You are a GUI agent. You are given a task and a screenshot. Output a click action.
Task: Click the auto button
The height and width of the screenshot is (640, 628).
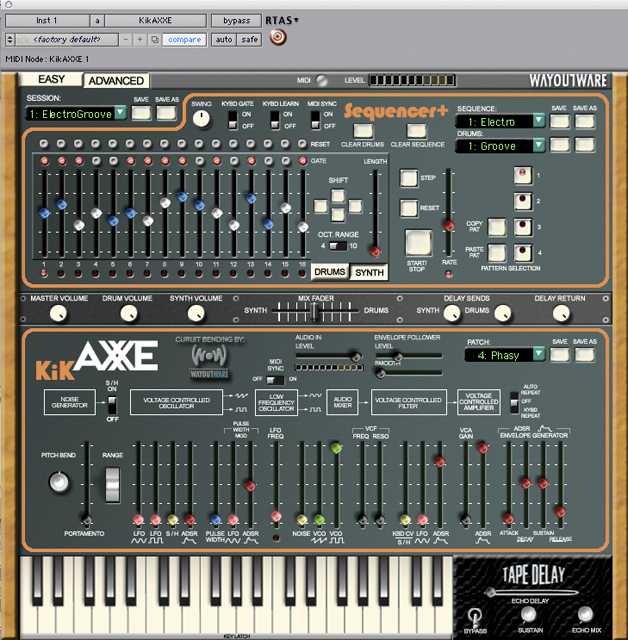pyautogui.click(x=224, y=40)
